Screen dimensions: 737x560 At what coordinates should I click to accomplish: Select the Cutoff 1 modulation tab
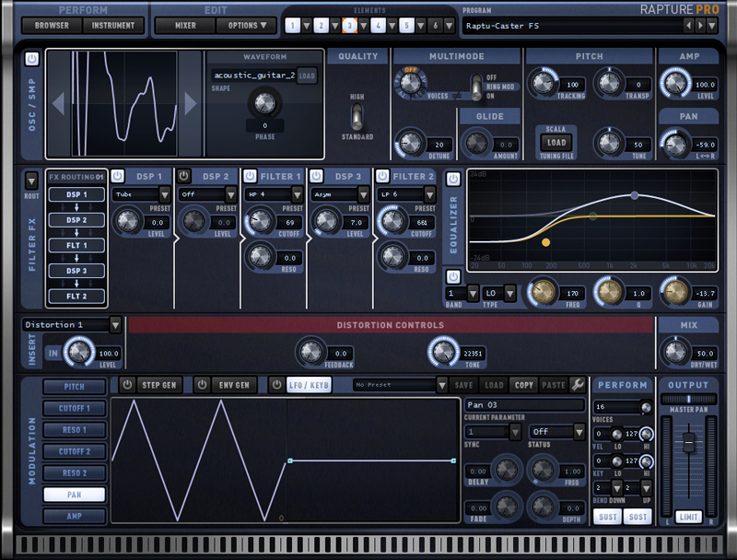point(75,408)
